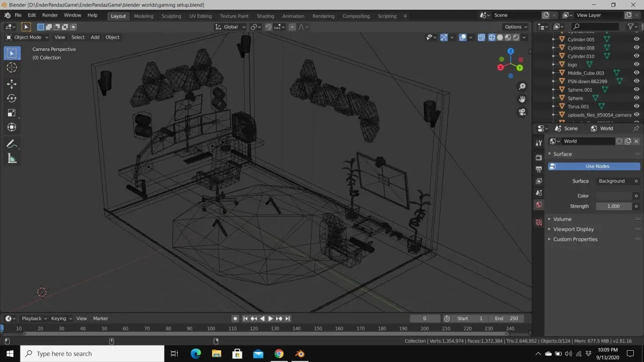Select the Select Box tool

(12, 53)
